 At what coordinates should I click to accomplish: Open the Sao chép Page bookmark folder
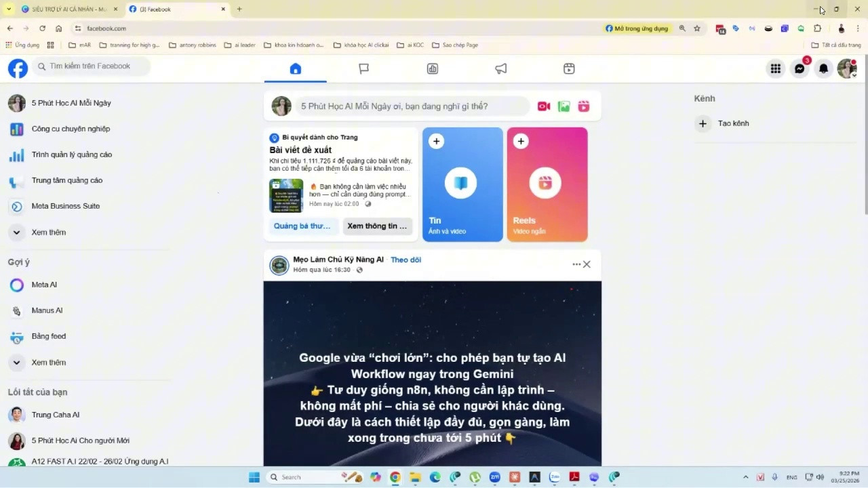[455, 45]
